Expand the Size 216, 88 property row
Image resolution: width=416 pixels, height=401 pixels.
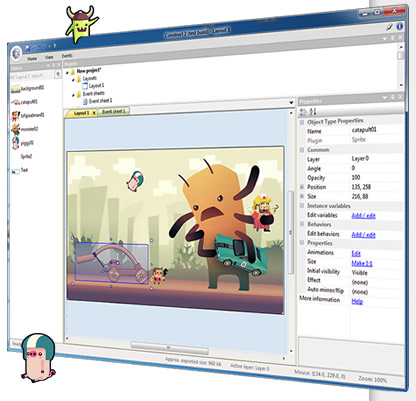pyautogui.click(x=302, y=196)
